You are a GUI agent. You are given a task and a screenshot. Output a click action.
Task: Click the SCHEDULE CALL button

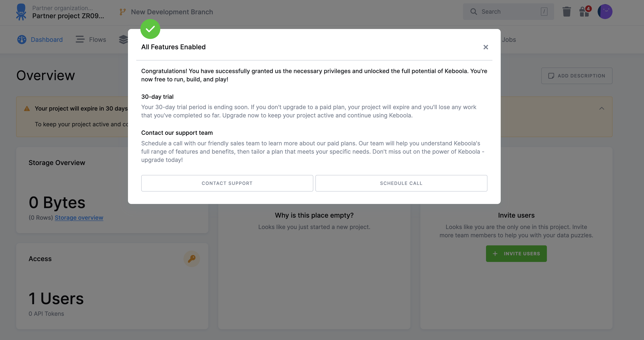click(401, 183)
